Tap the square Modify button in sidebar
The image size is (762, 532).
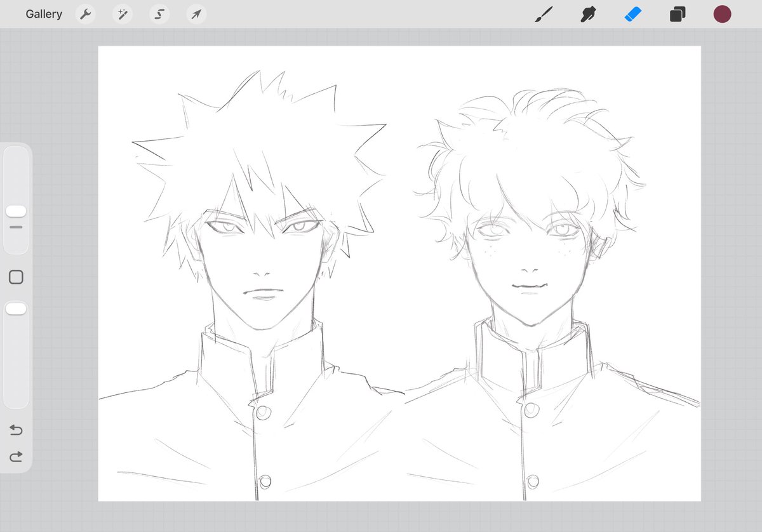click(16, 277)
